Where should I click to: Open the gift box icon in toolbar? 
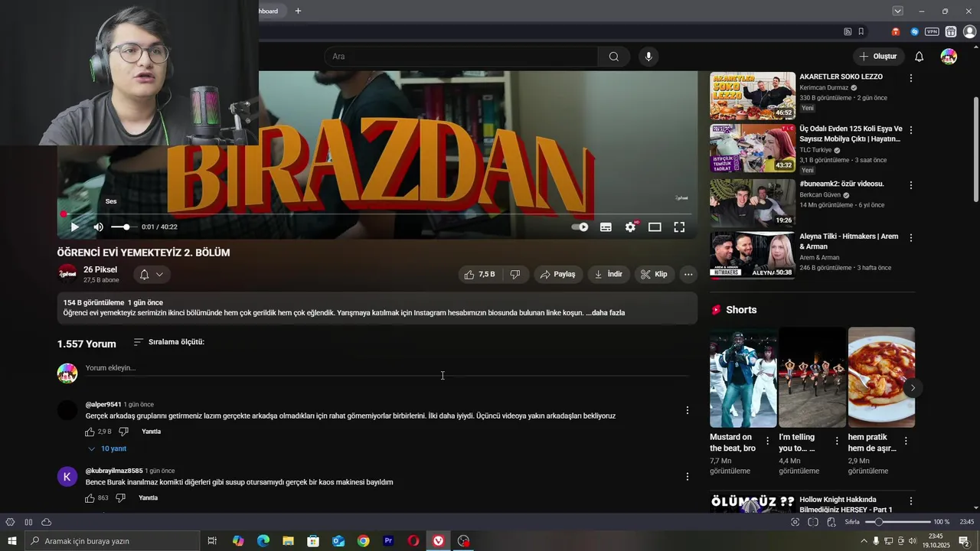pos(951,31)
